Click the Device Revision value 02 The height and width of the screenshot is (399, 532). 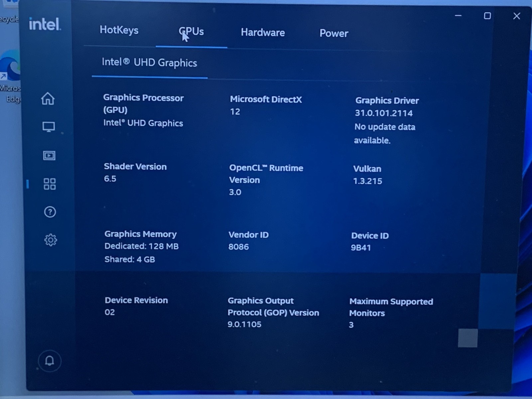coord(110,312)
